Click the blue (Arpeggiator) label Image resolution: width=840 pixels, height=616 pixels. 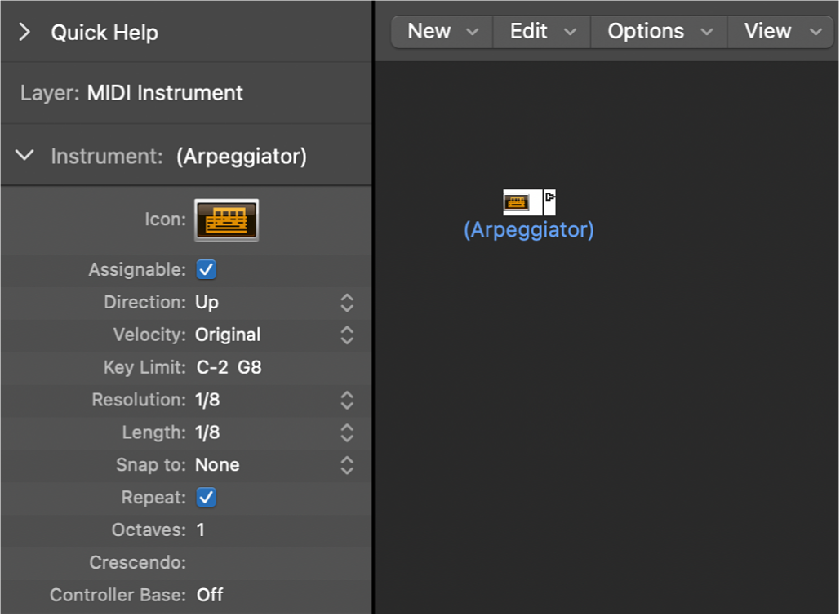pos(528,229)
